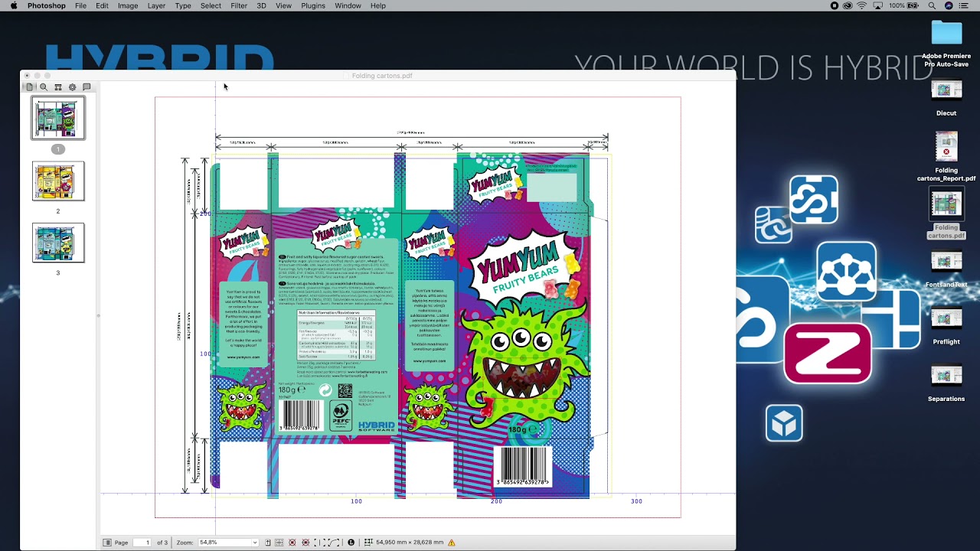This screenshot has height=551, width=980.
Task: Click the Siri icon
Action: [949, 5]
